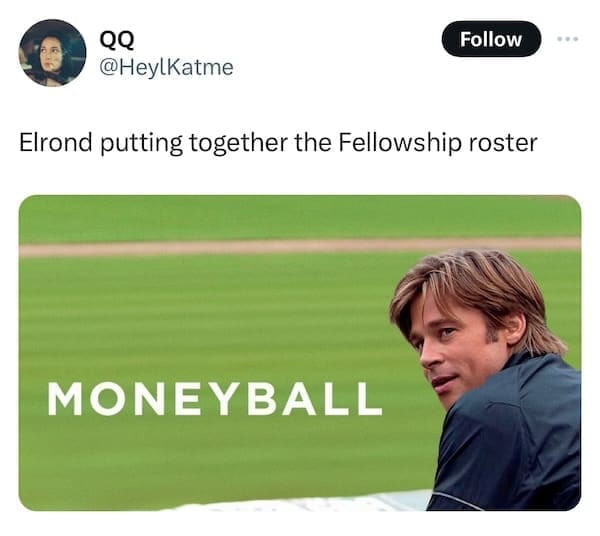
Task: Open the three-dot more options menu
Action: [567, 39]
